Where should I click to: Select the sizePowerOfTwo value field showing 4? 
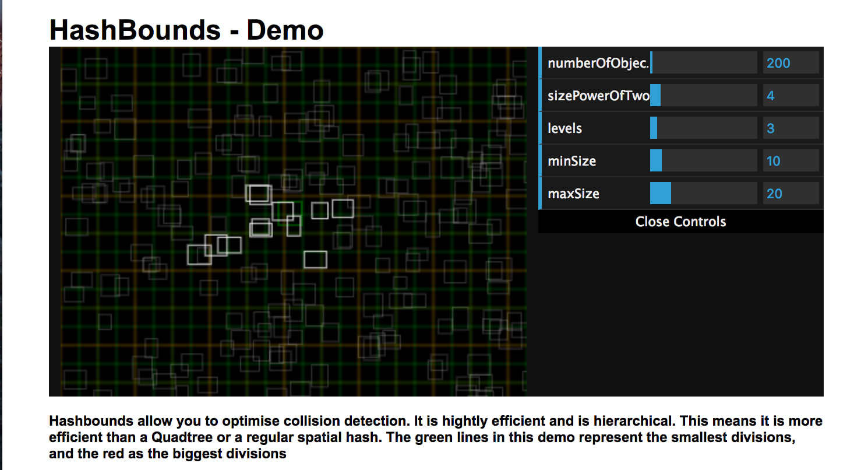(791, 95)
